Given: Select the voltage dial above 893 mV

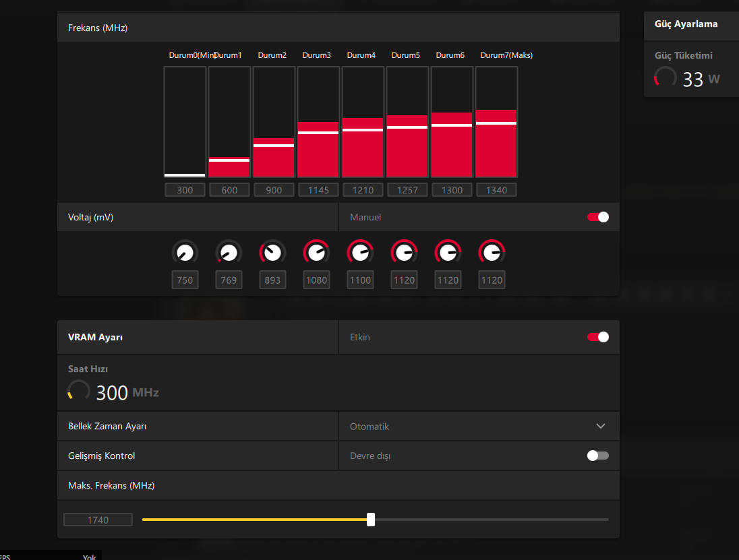Looking at the screenshot, I should pos(272,253).
